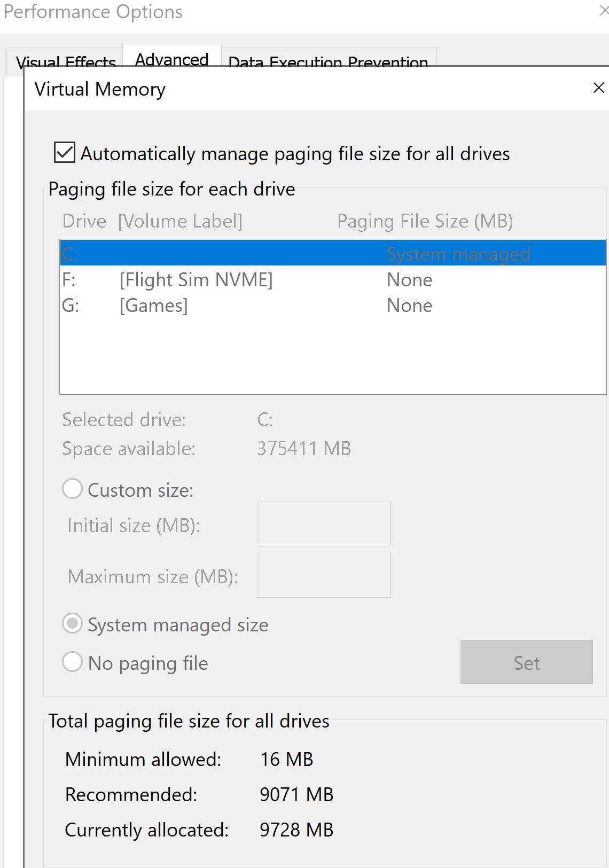
Task: Open the Advanced tab
Action: (x=171, y=59)
